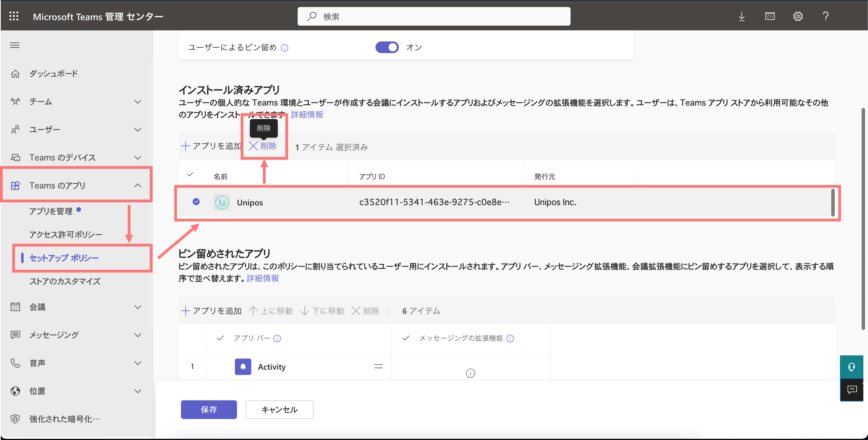Collapse the Teams のアプリ chevron
Screen dimensions: 868x440
click(138, 185)
